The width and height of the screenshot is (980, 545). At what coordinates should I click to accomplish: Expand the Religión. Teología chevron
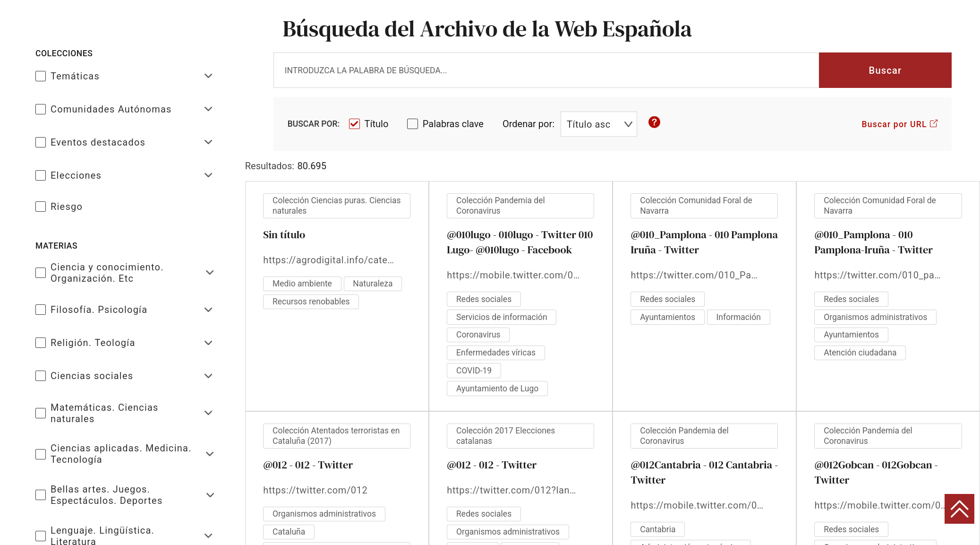point(208,343)
